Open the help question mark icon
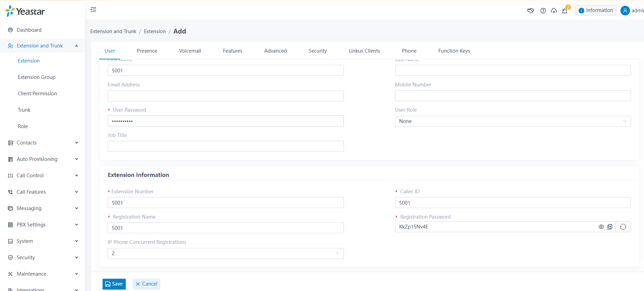 point(543,11)
